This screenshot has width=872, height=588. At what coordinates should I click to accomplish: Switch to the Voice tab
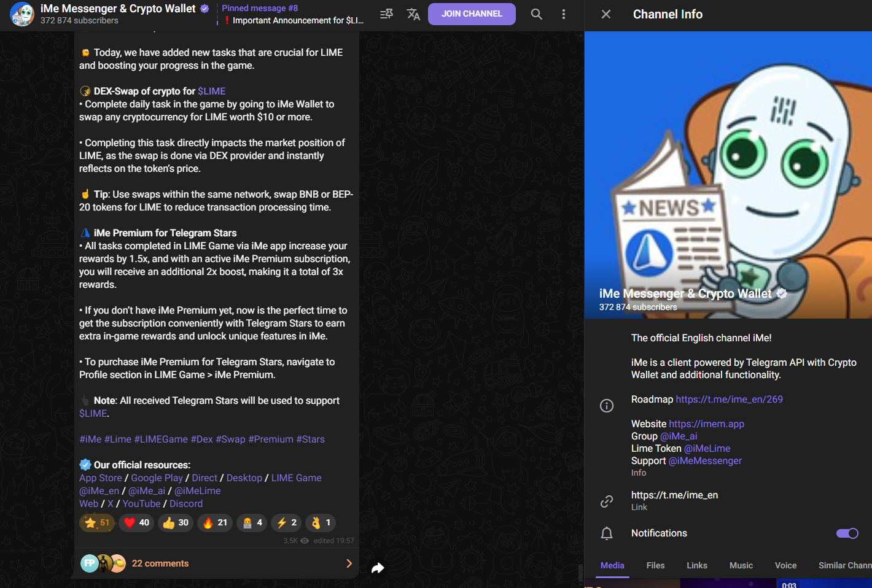pos(786,565)
